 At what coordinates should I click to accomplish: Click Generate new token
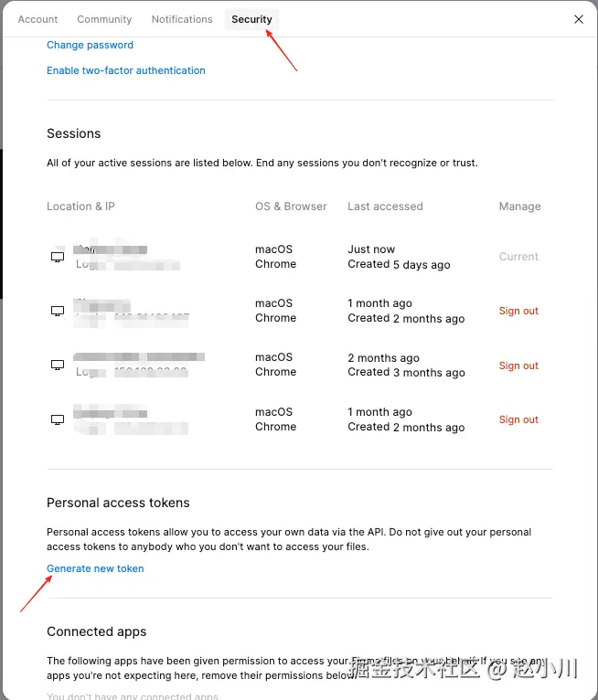point(95,568)
